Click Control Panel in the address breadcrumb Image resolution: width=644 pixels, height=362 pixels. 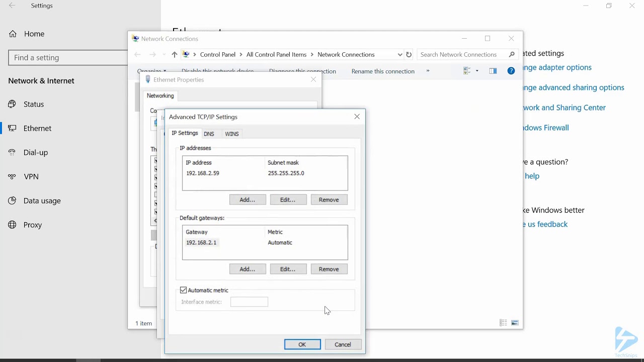pos(218,54)
